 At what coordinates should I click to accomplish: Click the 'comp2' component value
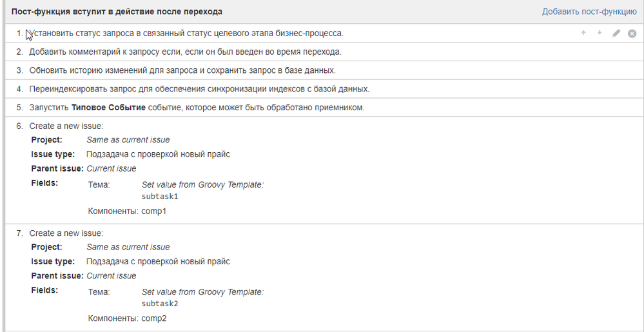tap(154, 318)
